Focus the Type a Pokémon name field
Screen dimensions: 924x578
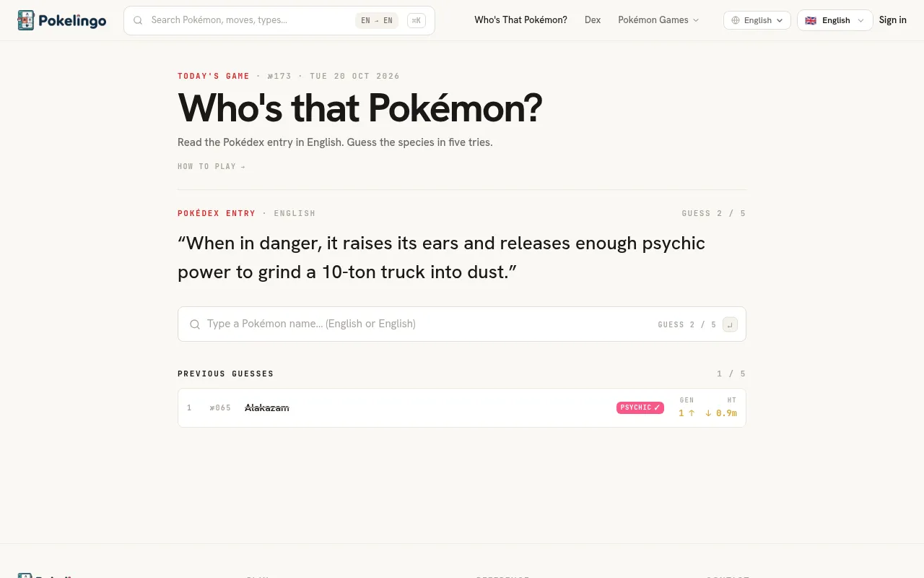462,324
